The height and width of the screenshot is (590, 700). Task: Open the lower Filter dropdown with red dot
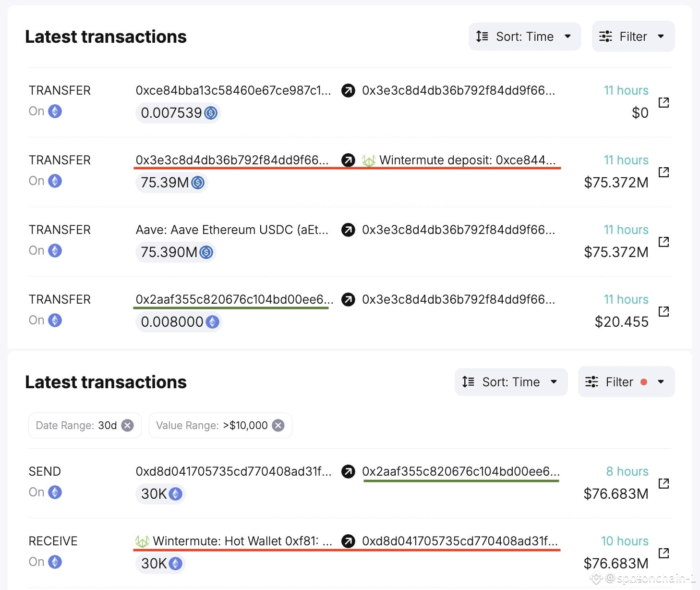626,382
